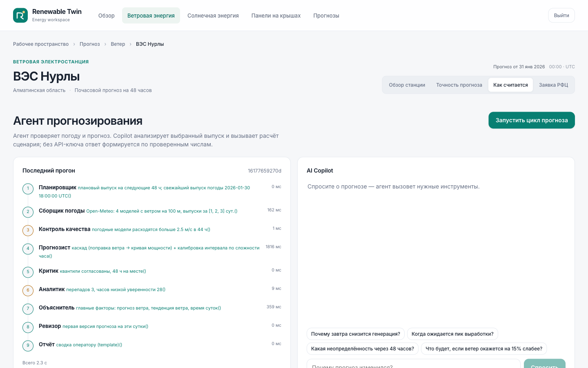Choose suggestion Какая неопределённость через 48 часов?

(363, 349)
